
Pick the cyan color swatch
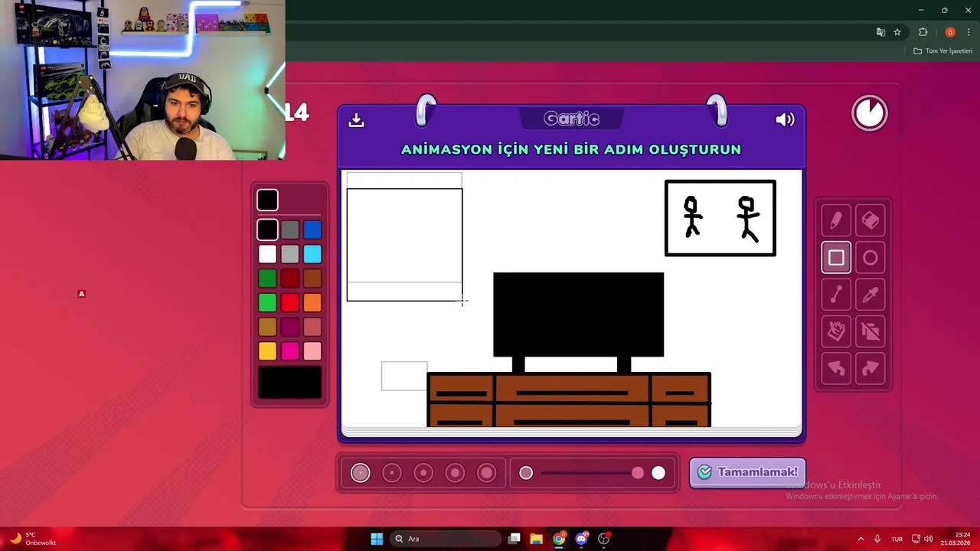coord(312,254)
